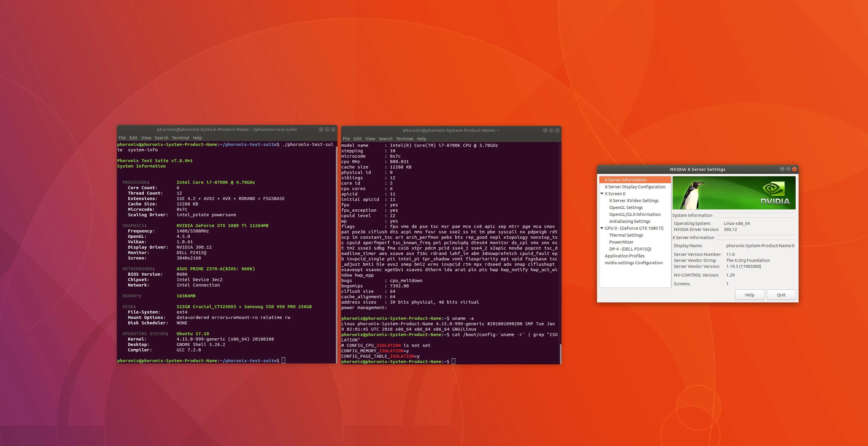Minimize the home-directory terminal window
This screenshot has width=868, height=446.
click(x=545, y=130)
